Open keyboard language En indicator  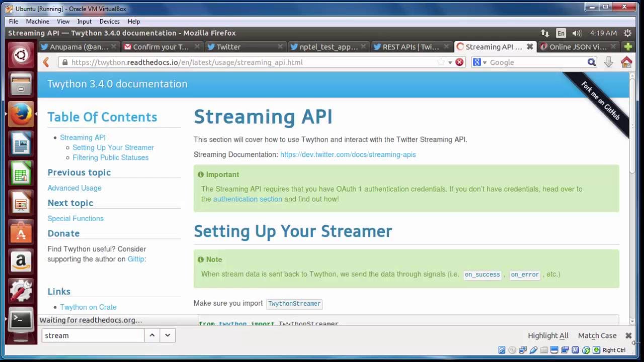pyautogui.click(x=561, y=33)
